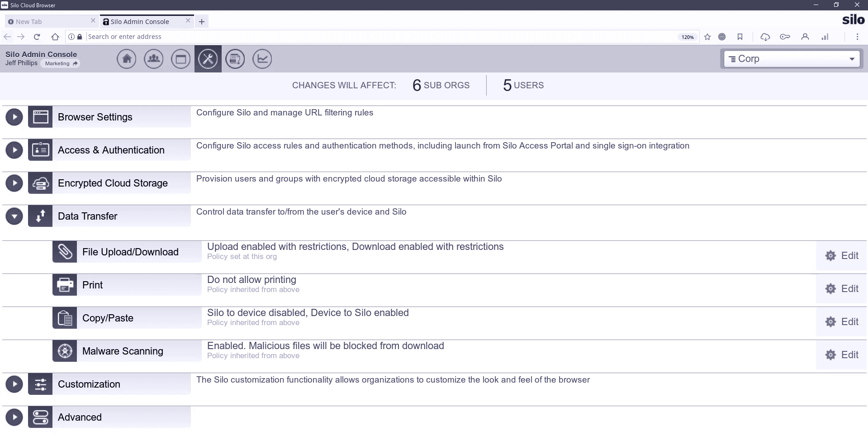The height and width of the screenshot is (446, 868).
Task: Close the Silo Admin Console tab
Action: click(188, 21)
